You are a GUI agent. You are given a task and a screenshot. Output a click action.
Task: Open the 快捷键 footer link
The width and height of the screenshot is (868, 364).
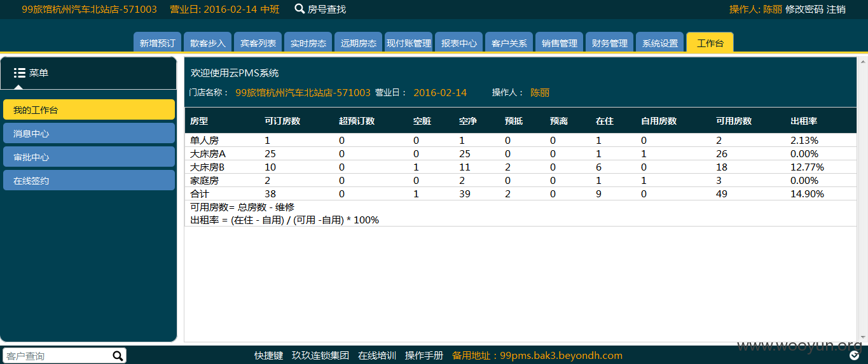point(268,355)
